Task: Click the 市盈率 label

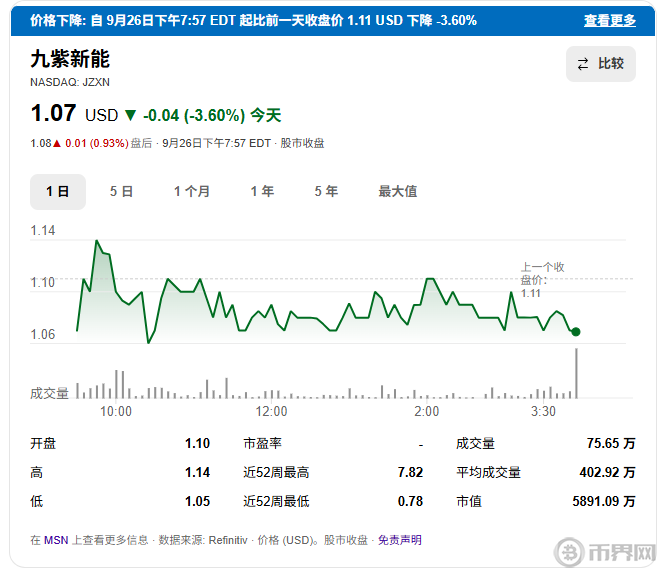Action: (262, 443)
